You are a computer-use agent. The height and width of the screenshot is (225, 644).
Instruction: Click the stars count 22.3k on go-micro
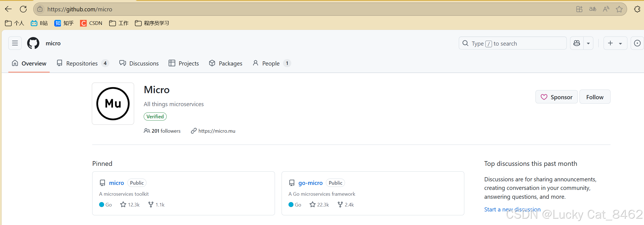pos(319,205)
